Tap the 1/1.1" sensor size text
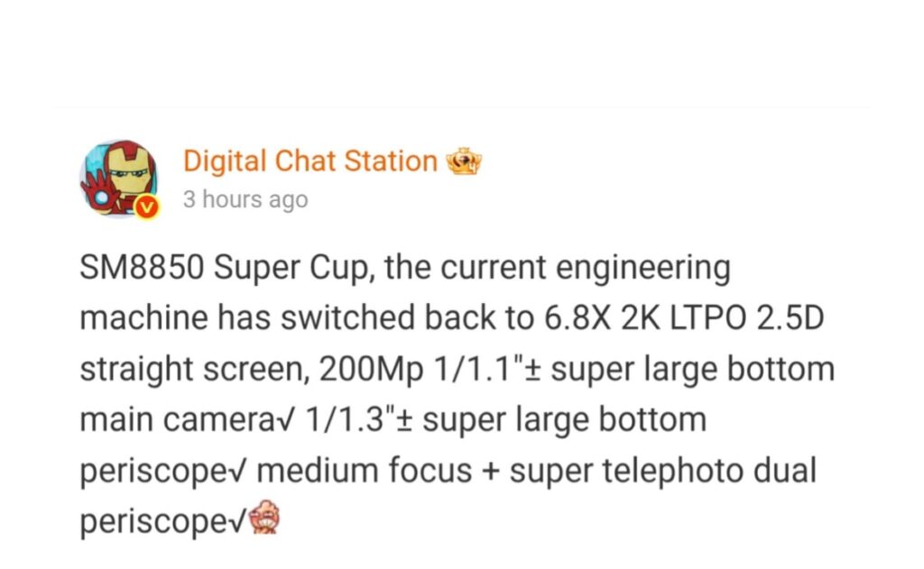This screenshot has height=569, width=924. [x=478, y=369]
